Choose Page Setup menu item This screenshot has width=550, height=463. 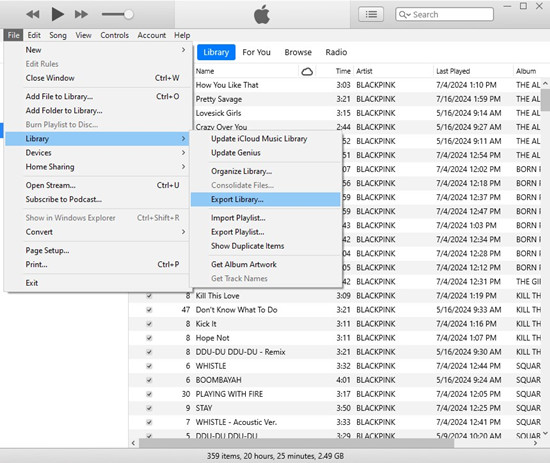98,250
